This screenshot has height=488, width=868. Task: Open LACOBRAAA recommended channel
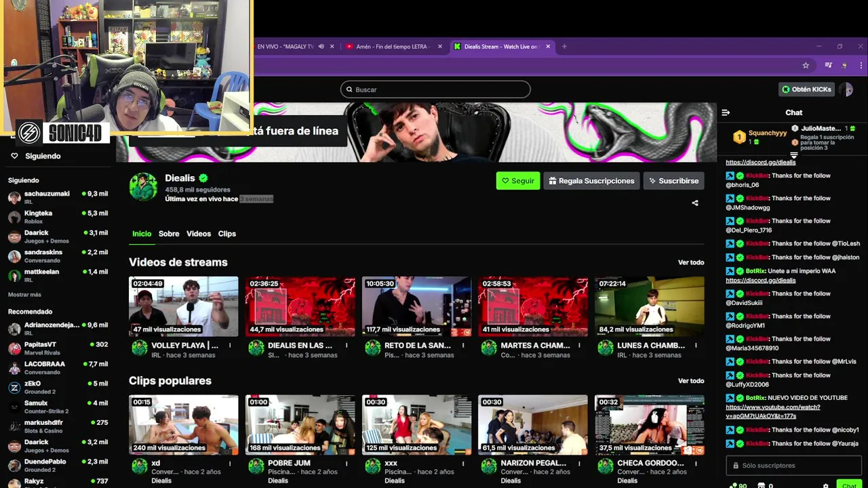coord(58,368)
